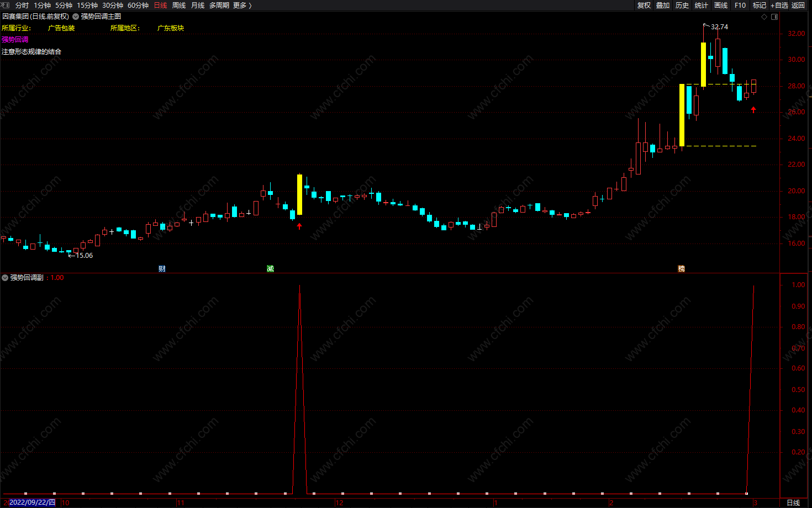Screen dimensions: 812x508
Task: Click the magenta 强势回调 label
Action: pos(15,40)
